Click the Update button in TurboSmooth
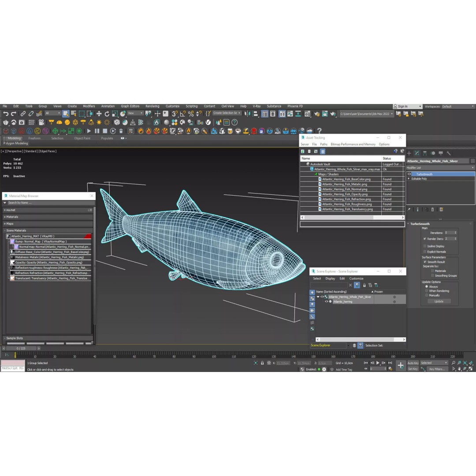The width and height of the screenshot is (476, 476). pyautogui.click(x=439, y=301)
